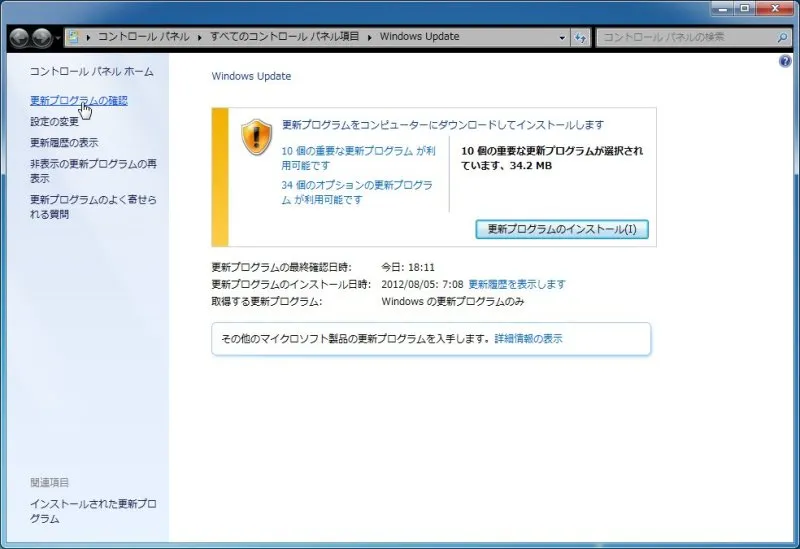The width and height of the screenshot is (800, 549).
Task: Open 設定の変更 sidebar link
Action: click(54, 122)
